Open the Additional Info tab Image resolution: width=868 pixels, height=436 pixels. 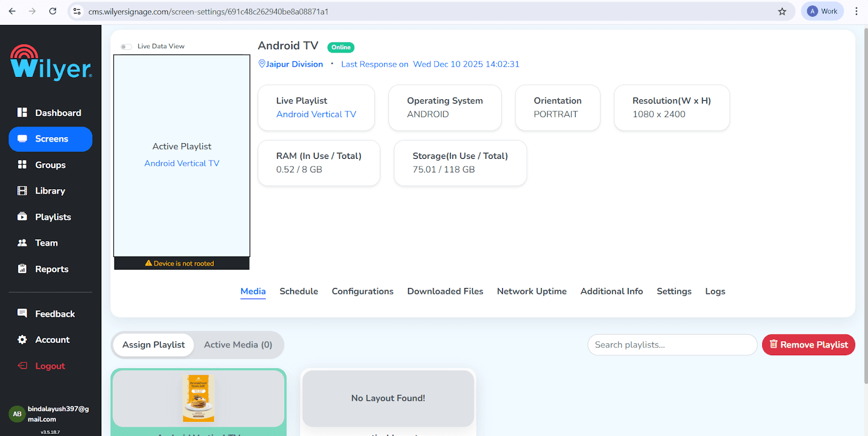611,291
